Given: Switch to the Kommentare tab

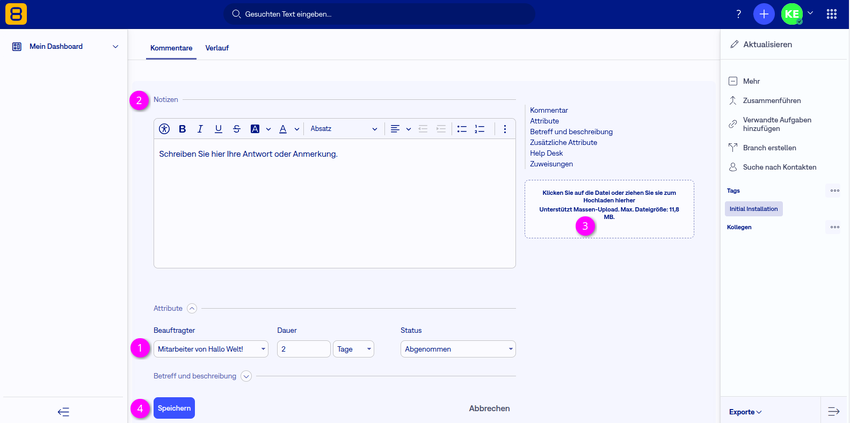Looking at the screenshot, I should 171,48.
